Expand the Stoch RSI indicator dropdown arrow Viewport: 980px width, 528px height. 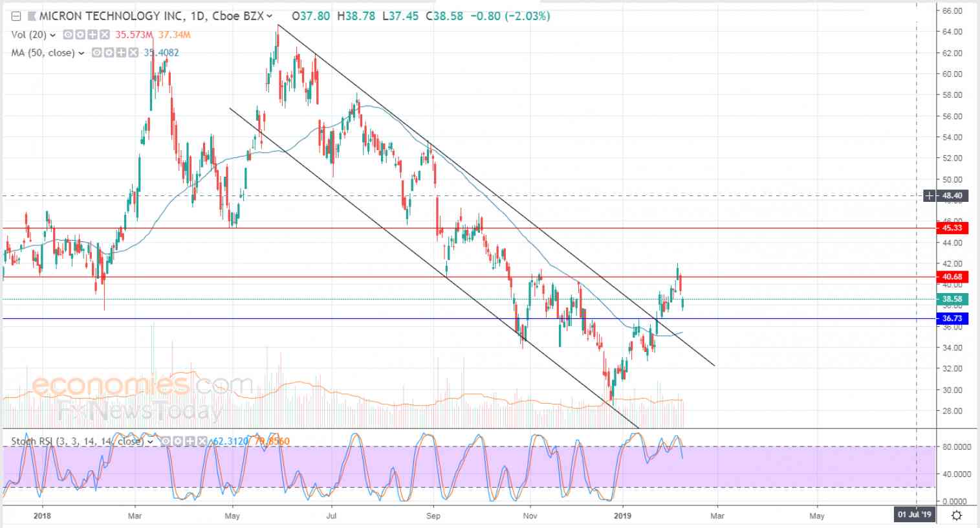click(150, 441)
